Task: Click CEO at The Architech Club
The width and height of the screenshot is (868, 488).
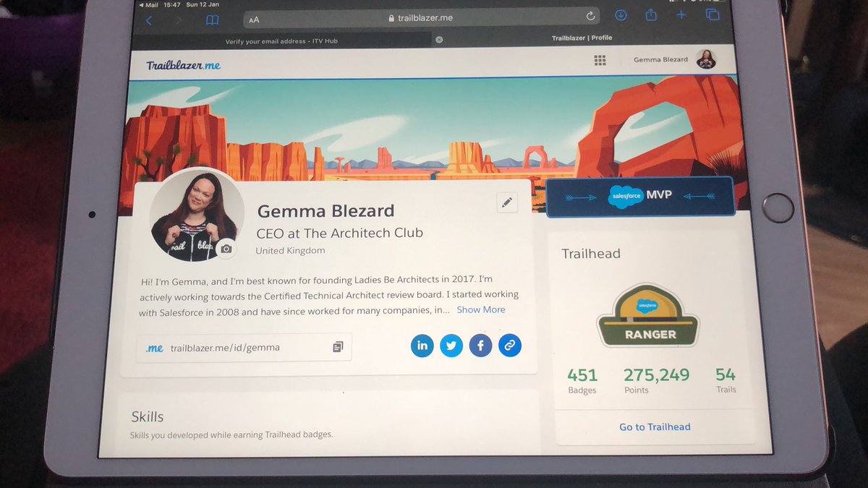Action: click(340, 233)
